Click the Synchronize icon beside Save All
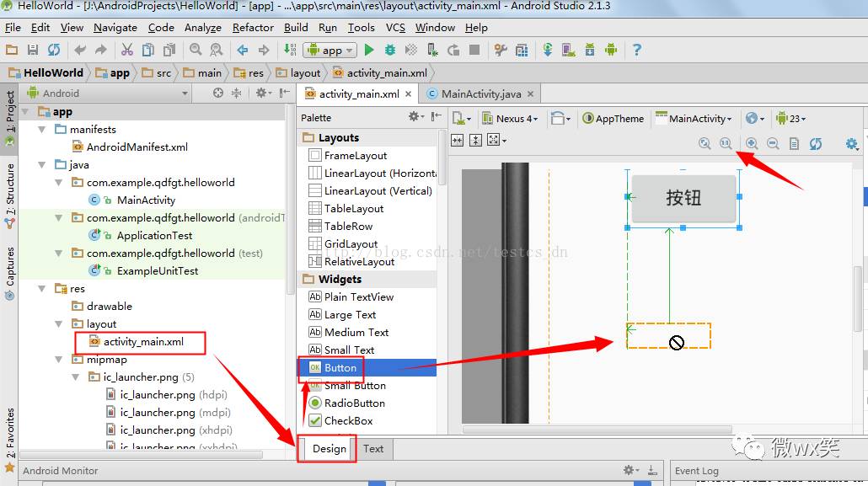The image size is (868, 486). click(54, 50)
